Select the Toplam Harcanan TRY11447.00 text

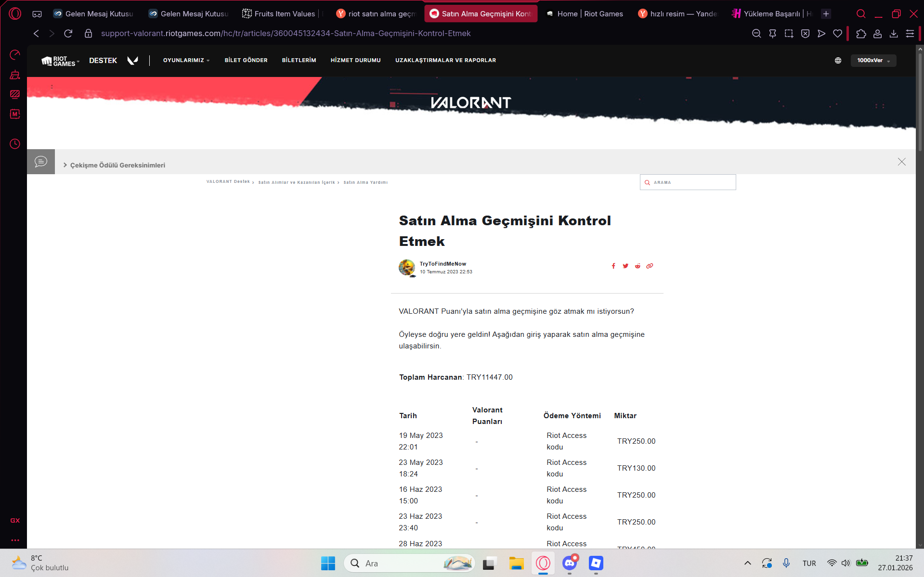(x=456, y=377)
